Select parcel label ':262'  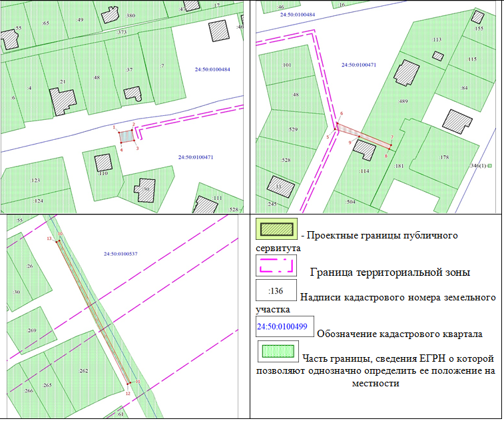83,370
